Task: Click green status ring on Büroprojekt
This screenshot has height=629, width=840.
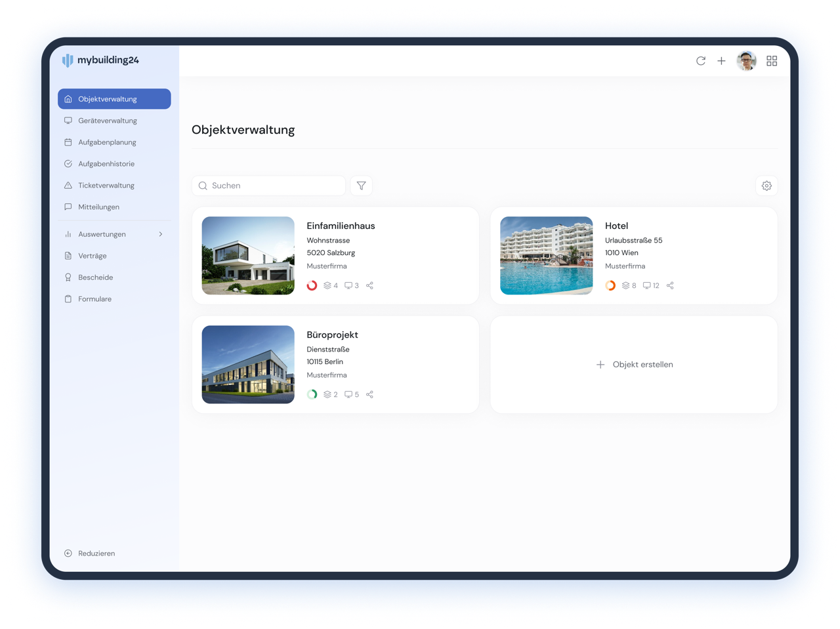Action: [312, 394]
